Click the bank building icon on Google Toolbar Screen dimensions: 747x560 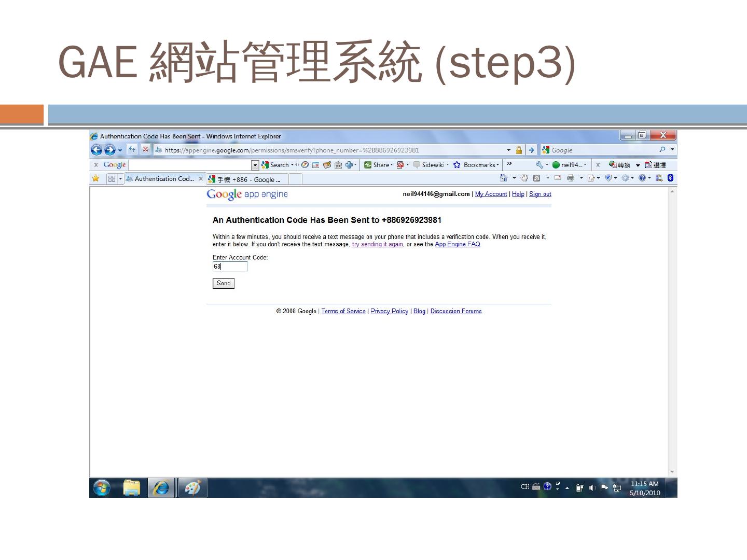point(338,165)
